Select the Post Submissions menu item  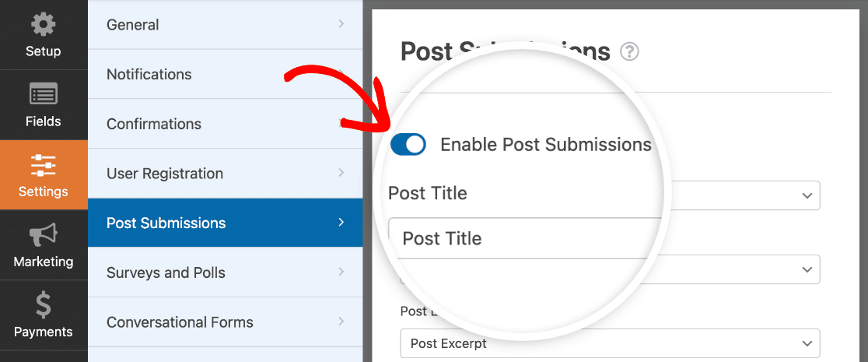pos(225,223)
